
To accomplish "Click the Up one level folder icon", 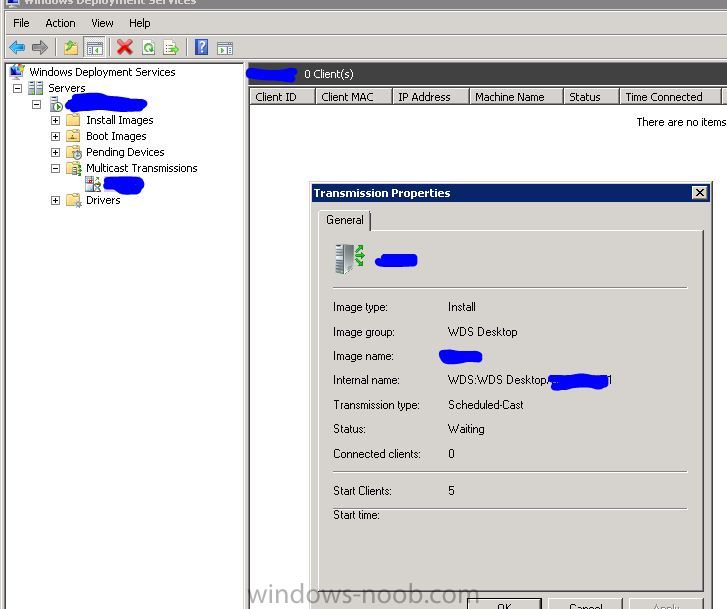I will click(x=71, y=47).
